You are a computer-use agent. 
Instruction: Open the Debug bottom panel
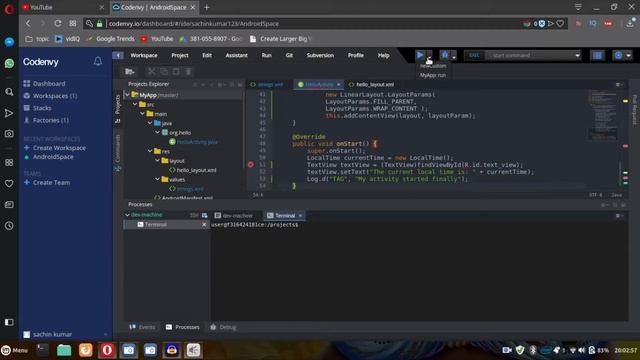[223, 327]
